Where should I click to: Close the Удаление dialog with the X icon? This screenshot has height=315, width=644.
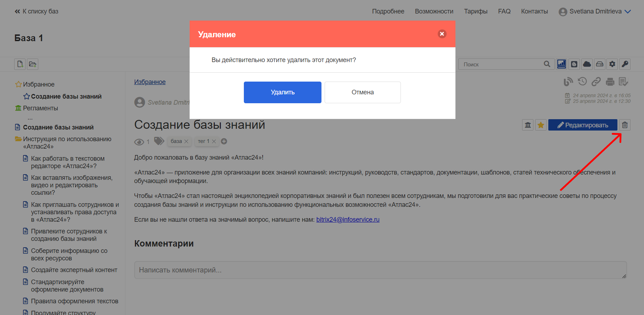tap(442, 34)
